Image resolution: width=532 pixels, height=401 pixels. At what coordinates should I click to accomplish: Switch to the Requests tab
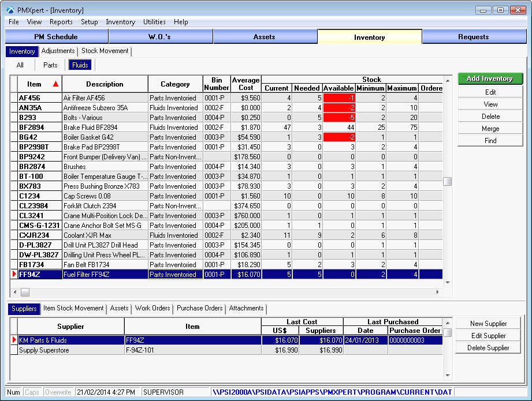click(474, 36)
